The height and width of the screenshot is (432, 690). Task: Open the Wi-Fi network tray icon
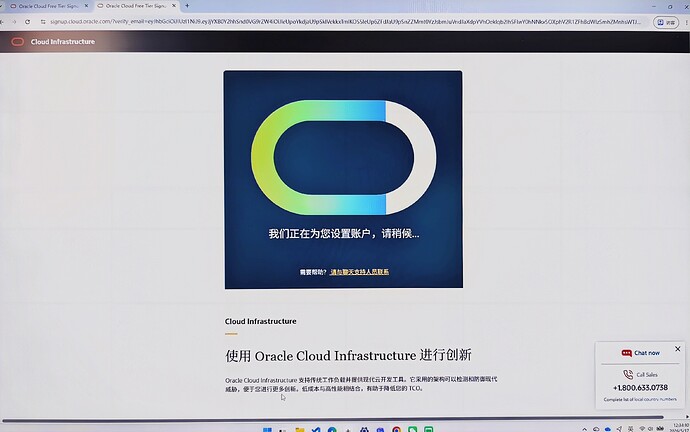pos(642,429)
